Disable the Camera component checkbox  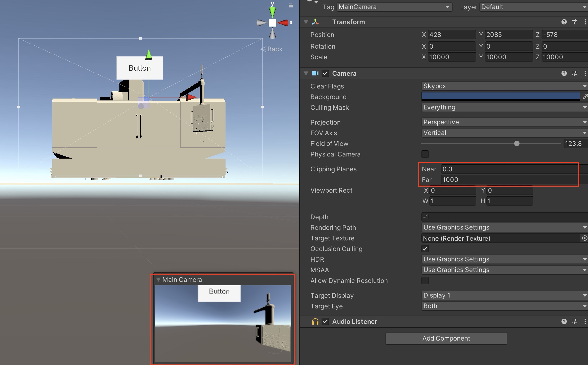[x=325, y=74]
